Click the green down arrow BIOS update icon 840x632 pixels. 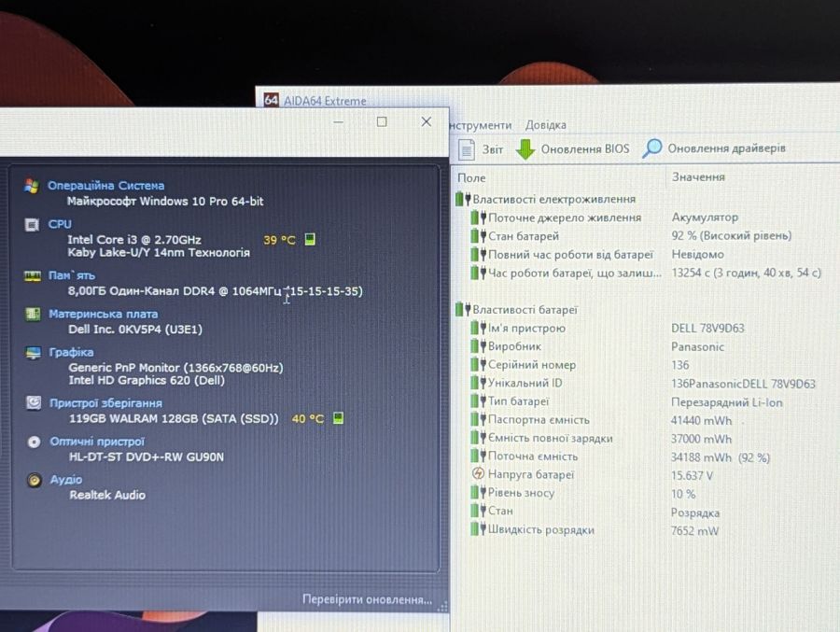[x=525, y=149]
